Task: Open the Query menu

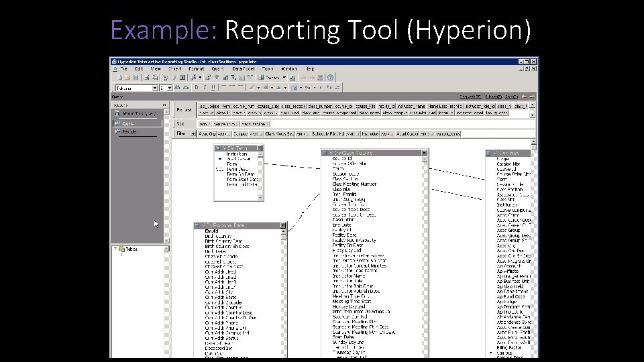Action: (217, 68)
